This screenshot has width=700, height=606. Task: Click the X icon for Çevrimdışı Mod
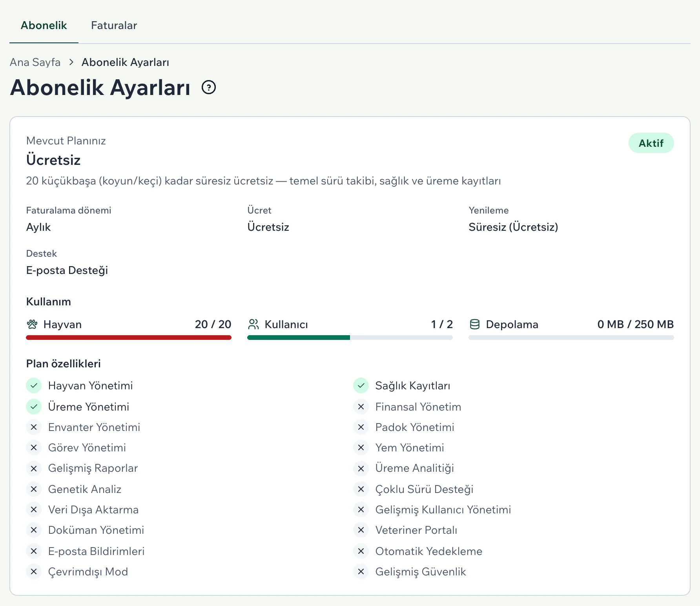coord(34,571)
